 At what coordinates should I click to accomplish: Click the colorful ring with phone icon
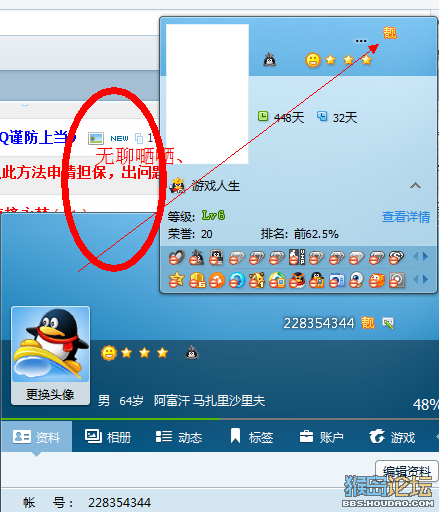click(277, 280)
